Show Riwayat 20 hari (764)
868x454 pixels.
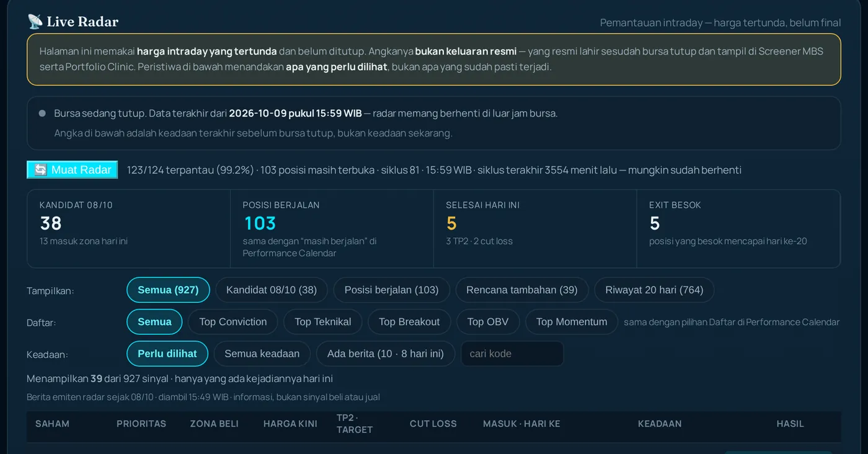click(x=654, y=290)
